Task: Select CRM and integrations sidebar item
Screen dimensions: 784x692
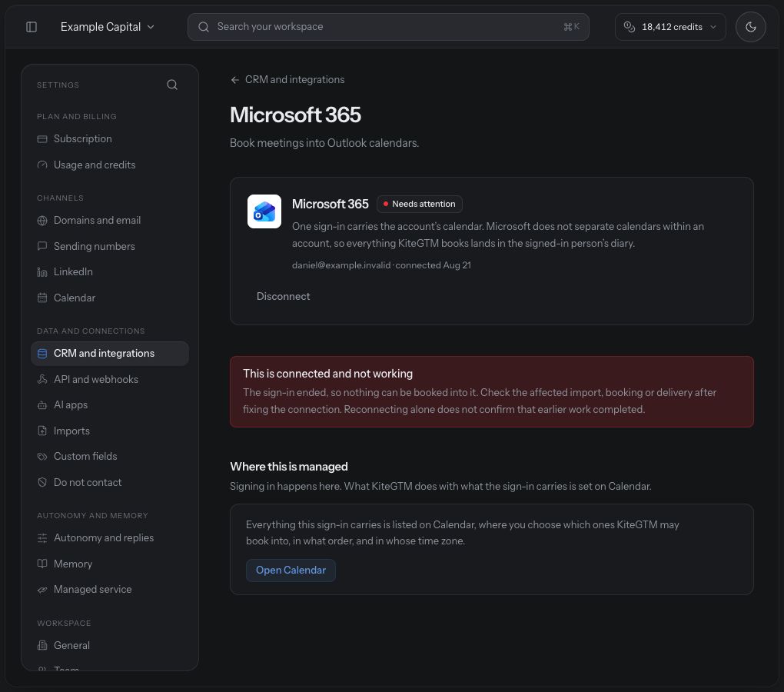Action: tap(109, 354)
